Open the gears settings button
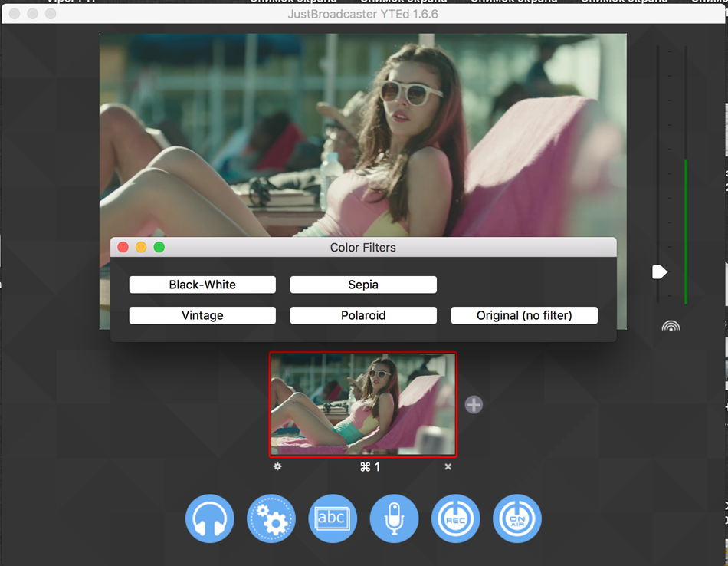This screenshot has height=566, width=728. click(x=271, y=518)
